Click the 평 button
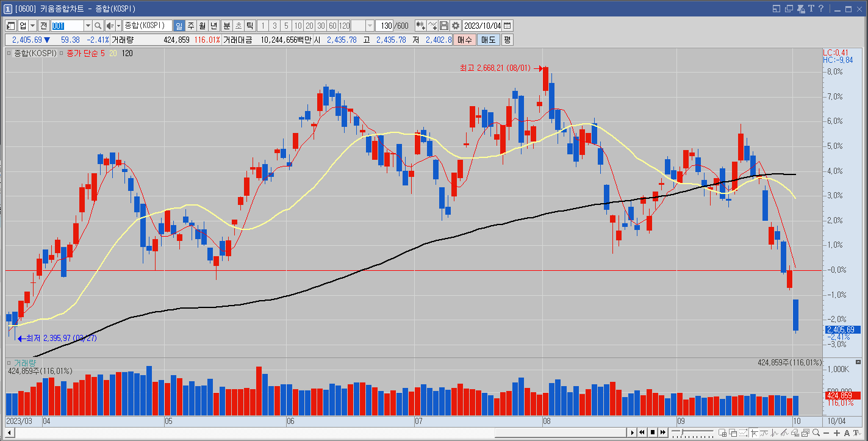The image size is (868, 441). (508, 40)
